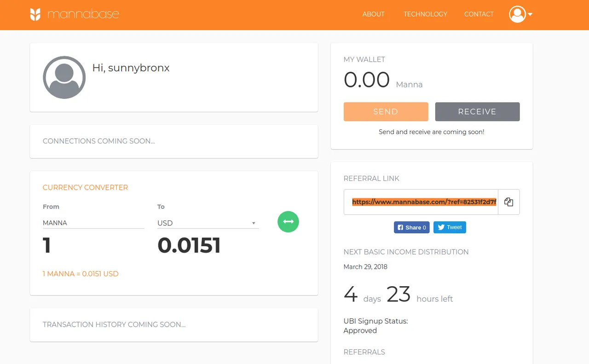This screenshot has width=589, height=364.
Task: Click 'CURRENCY CONVERTER' heading
Action: (85, 188)
